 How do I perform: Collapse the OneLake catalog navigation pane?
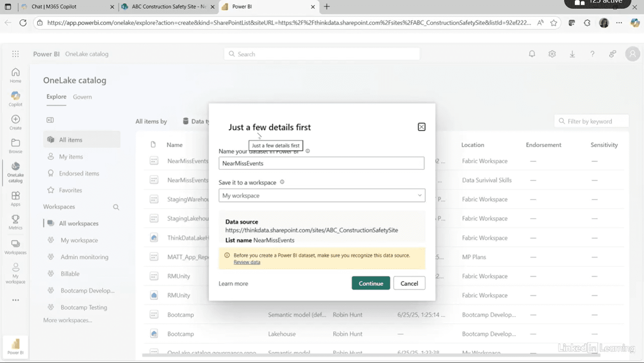[50, 120]
